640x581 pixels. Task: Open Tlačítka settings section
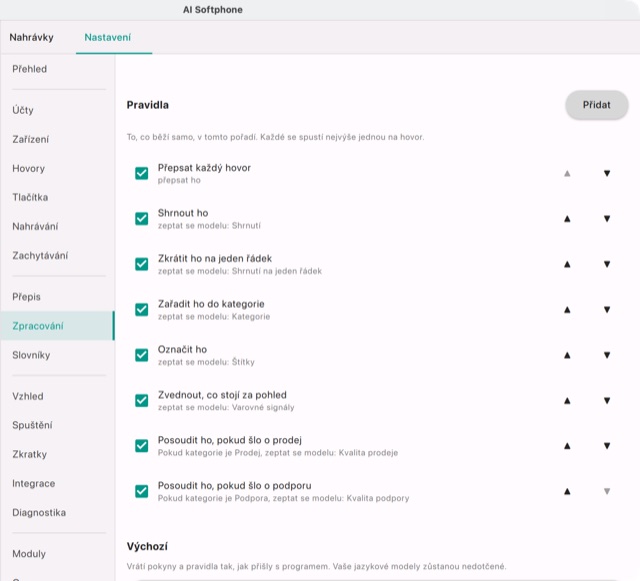[x=58, y=198]
